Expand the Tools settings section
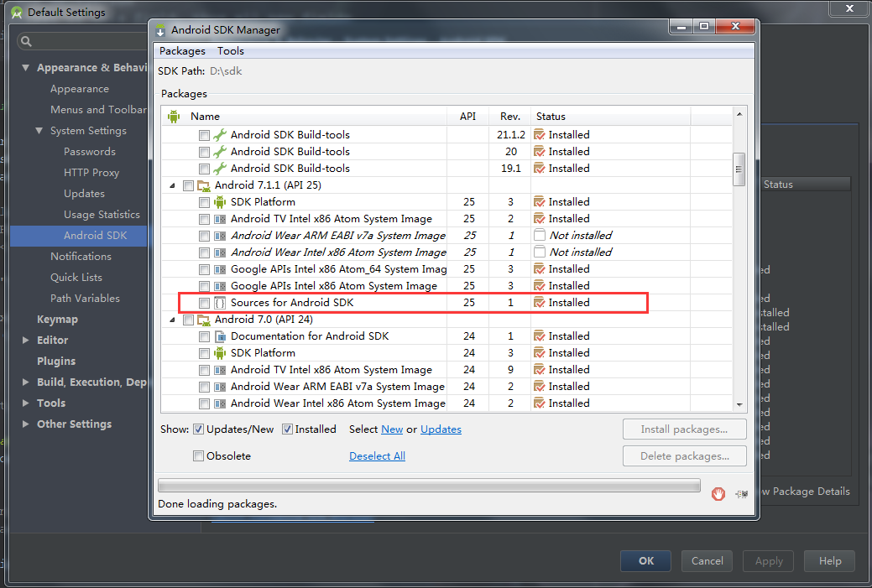Screen dimensions: 872x588 coord(25,403)
